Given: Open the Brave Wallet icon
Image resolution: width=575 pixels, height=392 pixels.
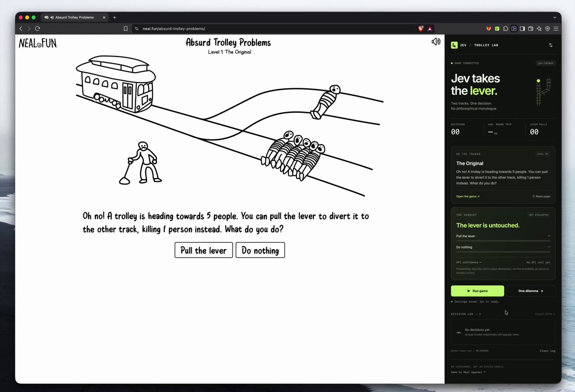Looking at the screenshot, I should coord(531,29).
